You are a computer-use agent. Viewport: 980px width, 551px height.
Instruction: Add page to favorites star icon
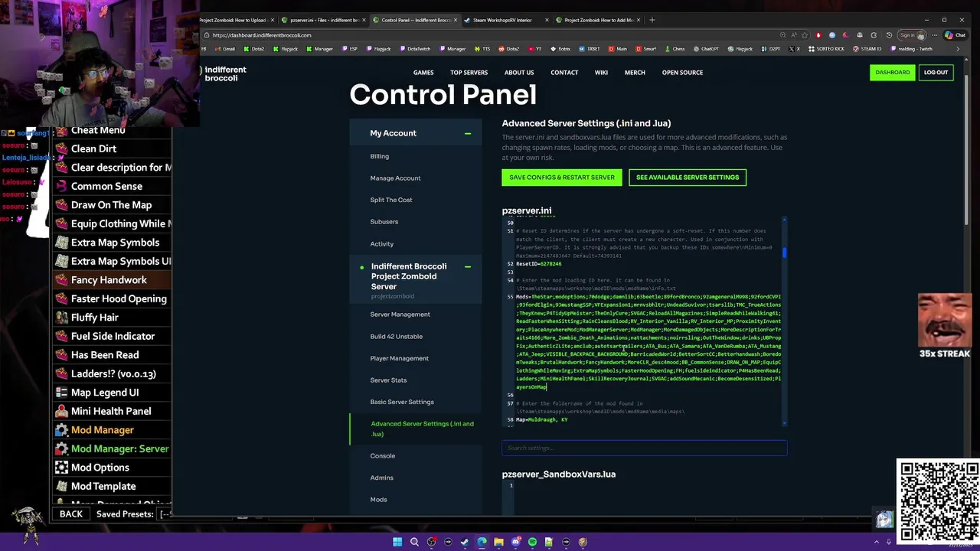pos(804,35)
